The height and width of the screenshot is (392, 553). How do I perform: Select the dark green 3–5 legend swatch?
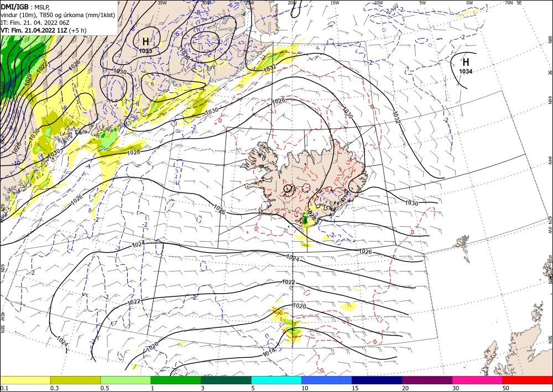pos(226,380)
